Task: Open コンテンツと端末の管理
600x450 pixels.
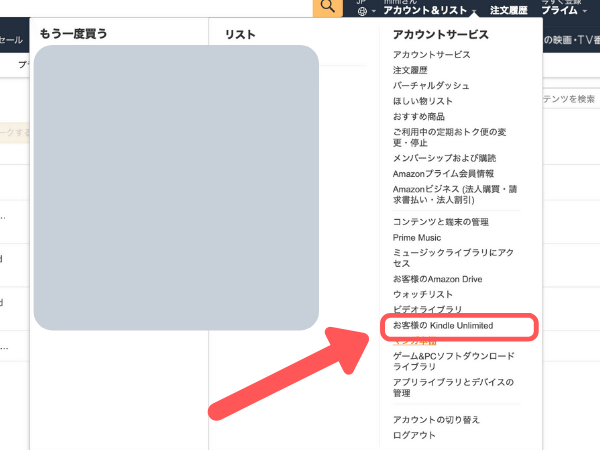Action: 440,222
